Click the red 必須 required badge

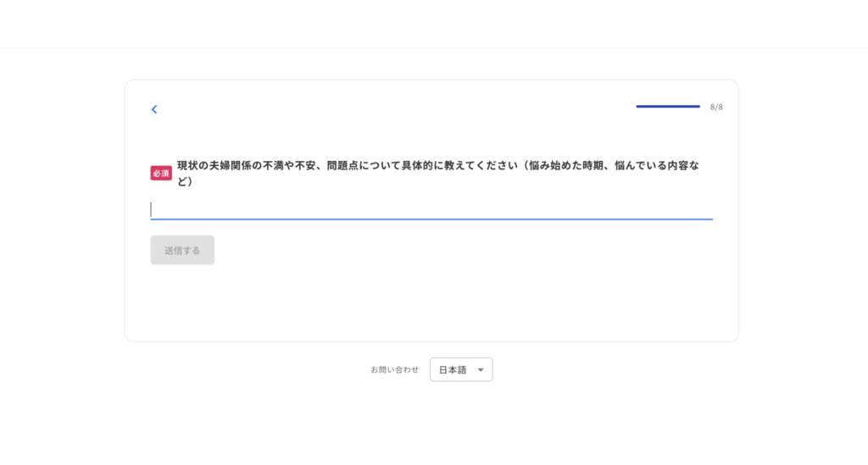tap(161, 173)
